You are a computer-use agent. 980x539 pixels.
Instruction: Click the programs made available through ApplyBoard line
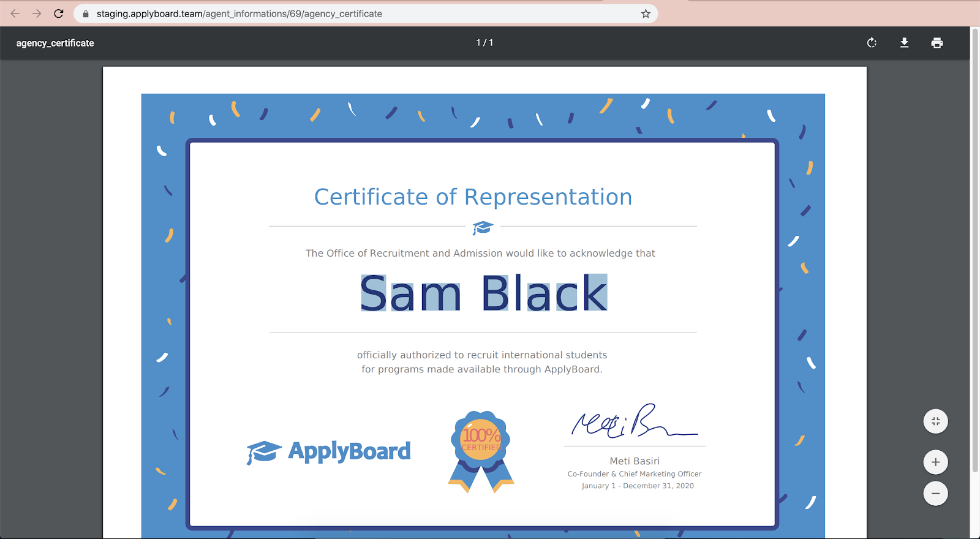pos(482,369)
